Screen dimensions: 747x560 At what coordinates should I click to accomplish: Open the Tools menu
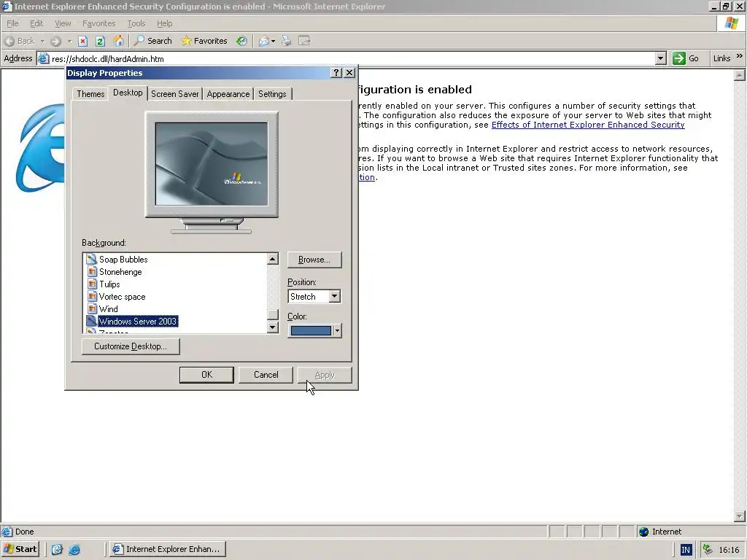click(x=136, y=23)
